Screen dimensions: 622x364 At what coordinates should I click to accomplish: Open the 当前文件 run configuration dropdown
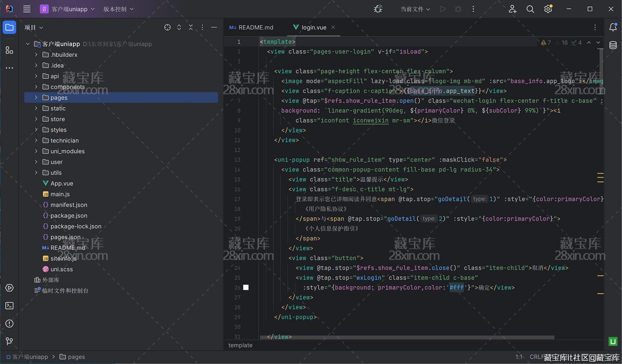(415, 9)
